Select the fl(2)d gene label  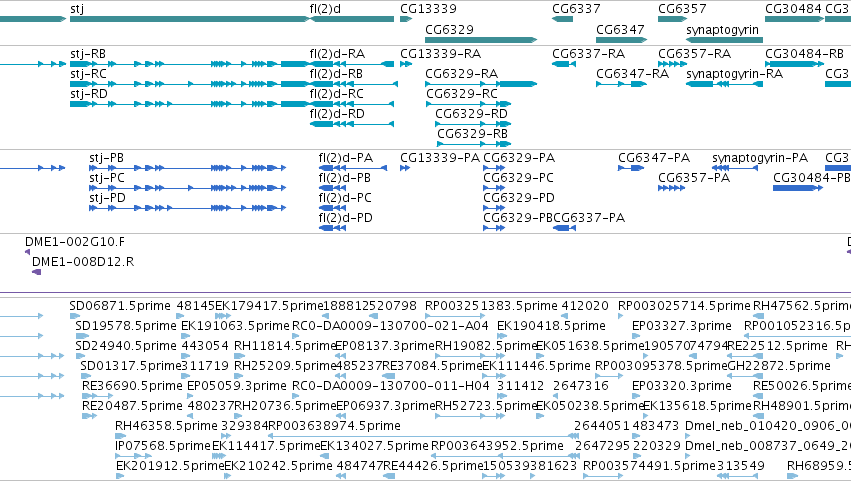[325, 9]
